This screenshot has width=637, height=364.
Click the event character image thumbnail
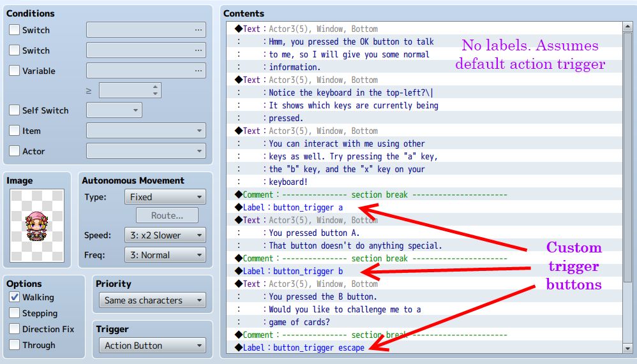[37, 226]
